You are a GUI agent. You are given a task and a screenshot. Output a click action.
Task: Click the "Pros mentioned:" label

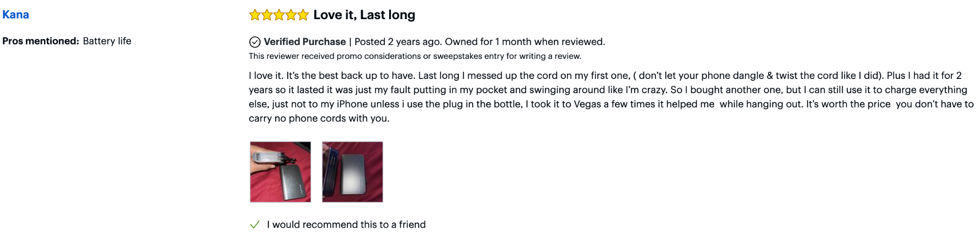41,41
